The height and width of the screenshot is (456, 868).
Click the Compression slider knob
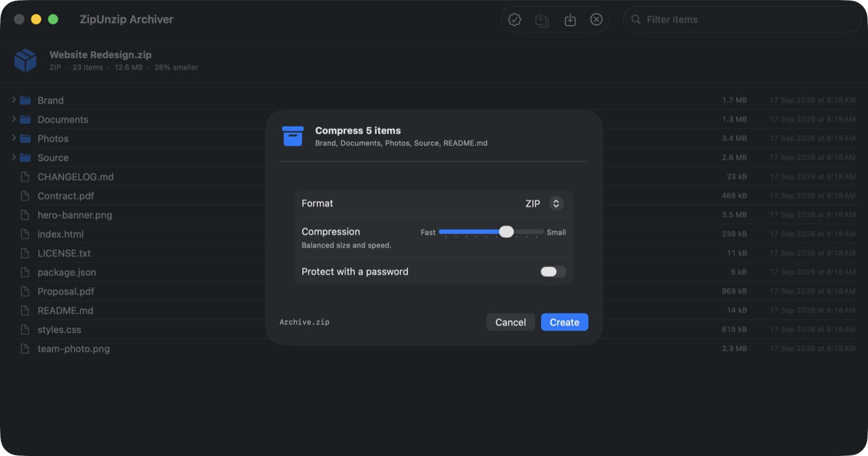506,231
